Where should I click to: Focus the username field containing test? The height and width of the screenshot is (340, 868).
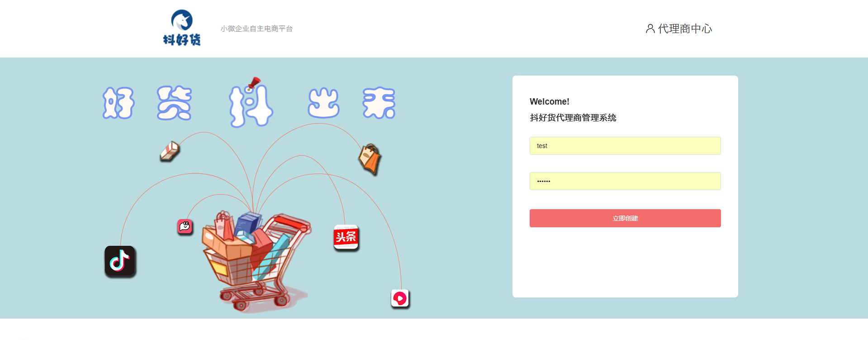[625, 146]
